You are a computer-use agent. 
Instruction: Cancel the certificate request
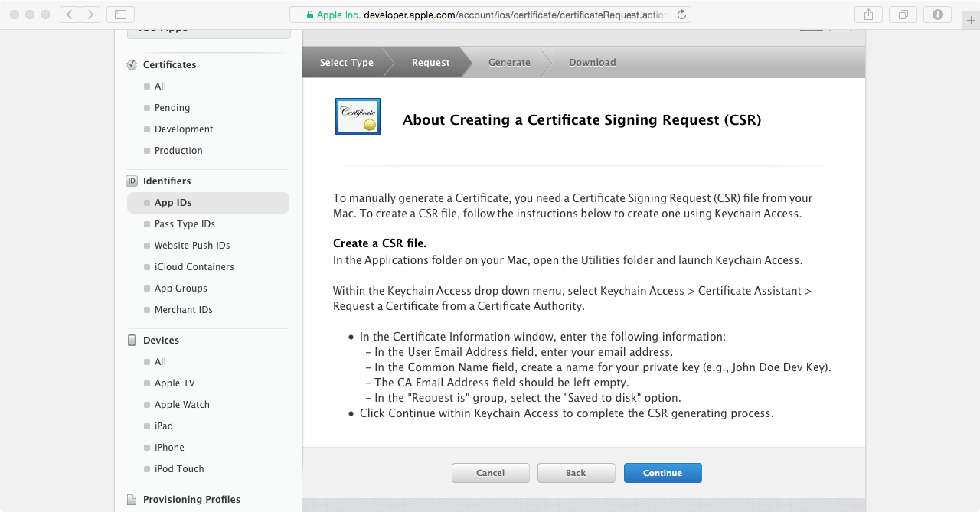tap(491, 473)
